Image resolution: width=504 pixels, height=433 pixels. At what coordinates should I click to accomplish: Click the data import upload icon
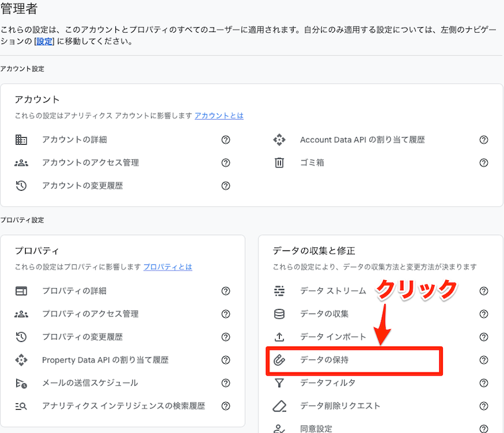click(279, 337)
